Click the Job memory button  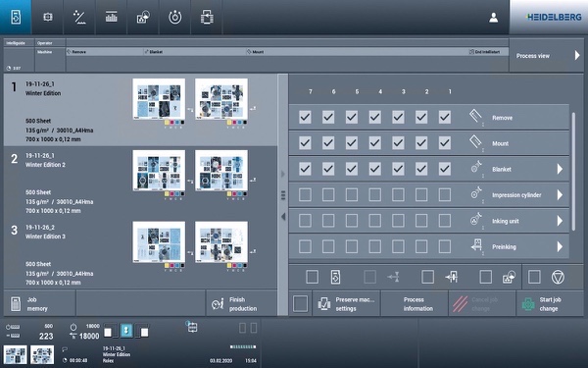(39, 304)
